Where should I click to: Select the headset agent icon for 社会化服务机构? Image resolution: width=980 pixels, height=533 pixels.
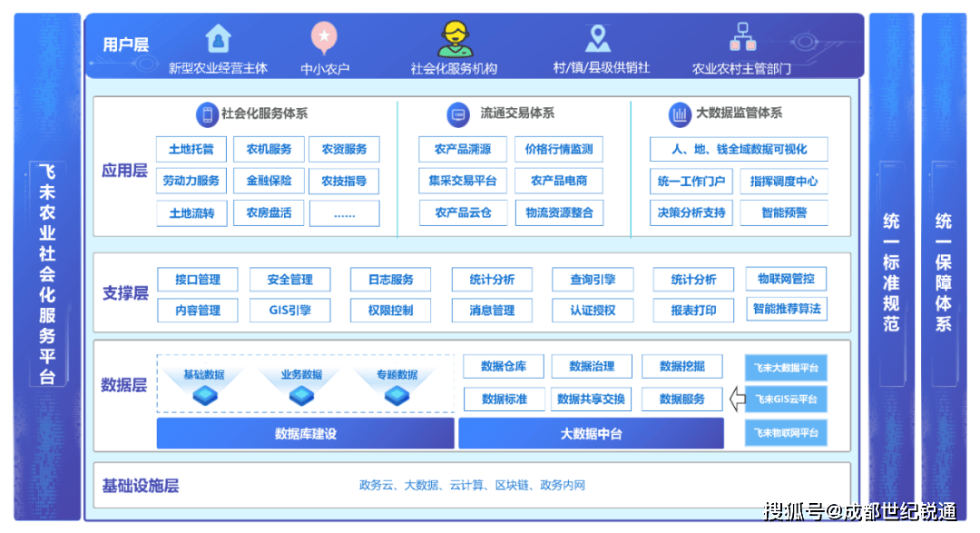coord(454,39)
